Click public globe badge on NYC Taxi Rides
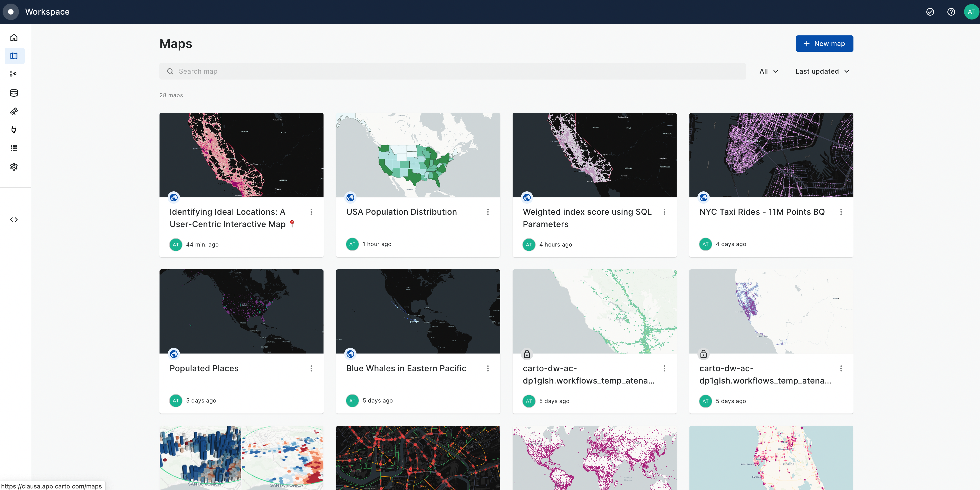 [703, 197]
